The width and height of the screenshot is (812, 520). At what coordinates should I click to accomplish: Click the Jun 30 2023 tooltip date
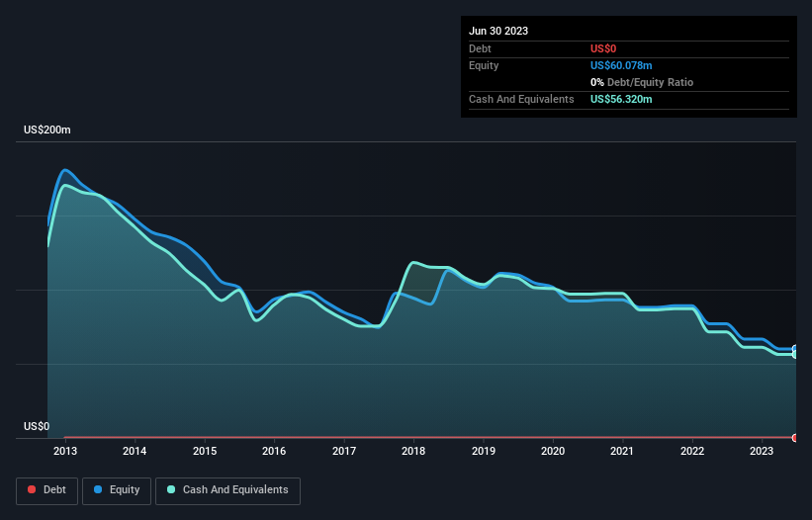coord(498,31)
